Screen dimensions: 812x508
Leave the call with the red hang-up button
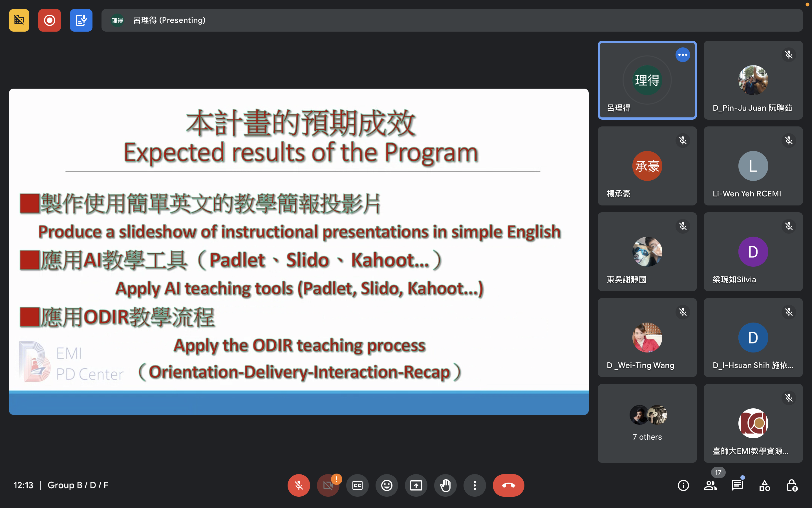point(508,485)
